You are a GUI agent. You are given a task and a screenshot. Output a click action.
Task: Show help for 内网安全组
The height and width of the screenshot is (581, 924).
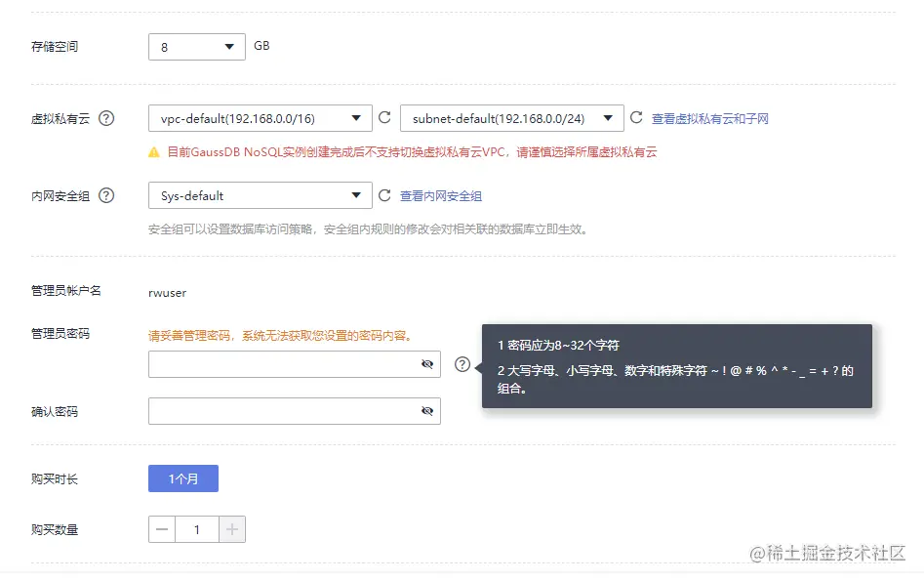(x=106, y=195)
